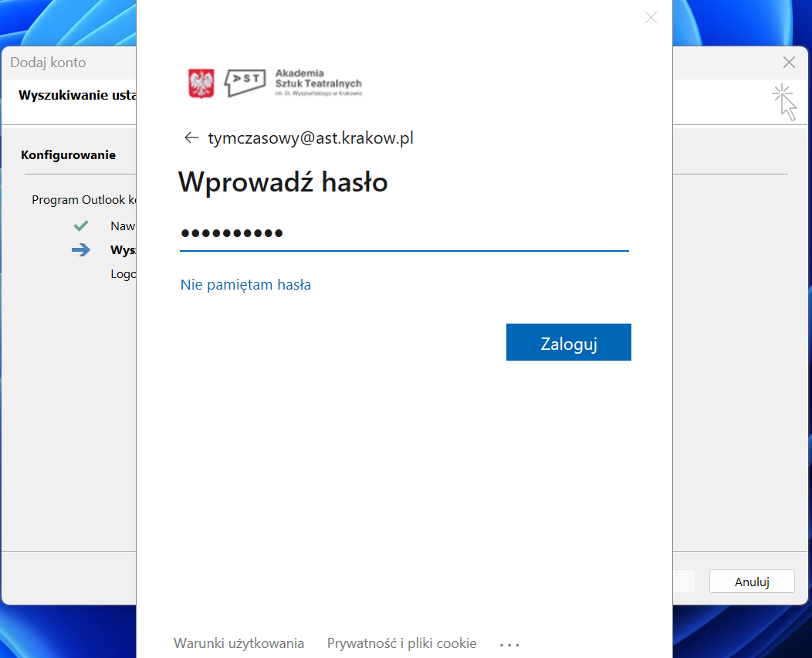Click the 'Wprowadź hasło' heading
The height and width of the screenshot is (658, 812).
283,181
